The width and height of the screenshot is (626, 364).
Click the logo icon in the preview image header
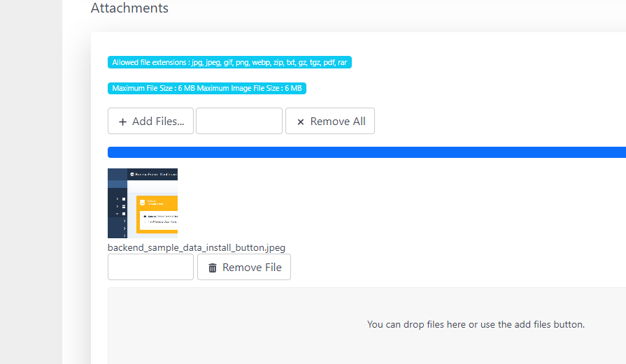coord(133,174)
